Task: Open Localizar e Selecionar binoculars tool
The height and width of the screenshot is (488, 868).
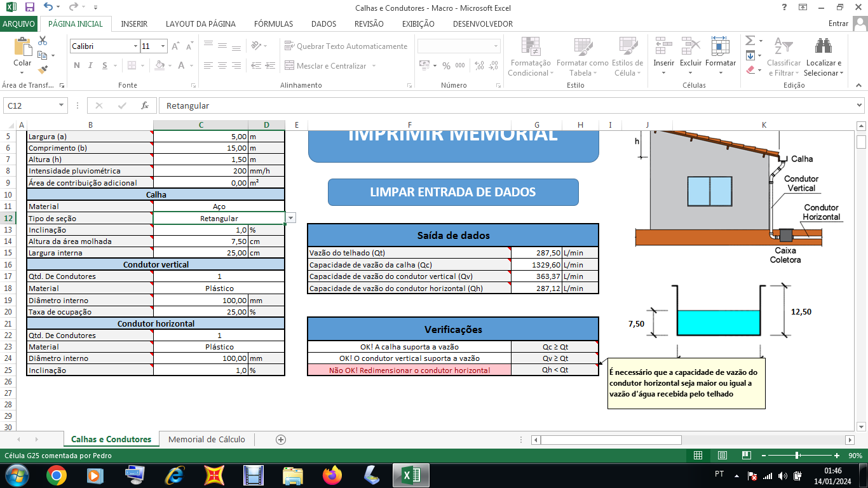Action: (x=824, y=47)
